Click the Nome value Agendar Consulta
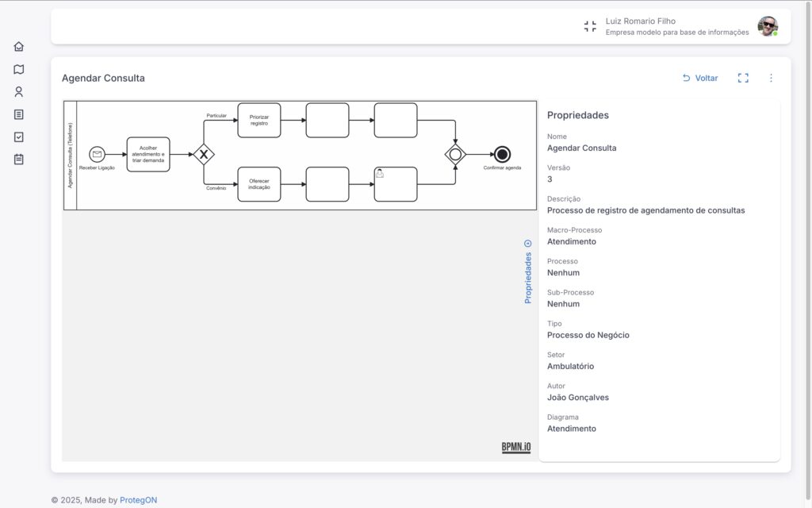 point(581,148)
